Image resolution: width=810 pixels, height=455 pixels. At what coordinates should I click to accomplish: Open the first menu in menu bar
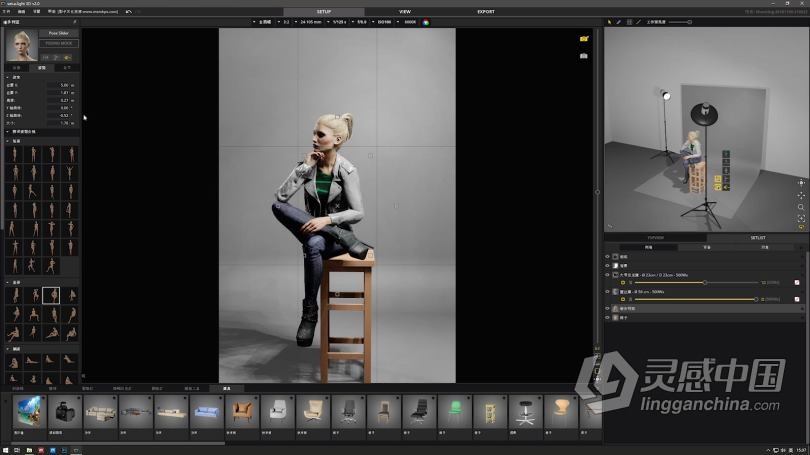tap(7, 11)
